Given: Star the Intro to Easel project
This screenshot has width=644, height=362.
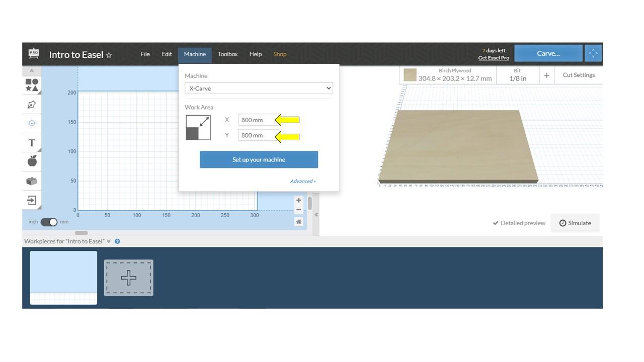Looking at the screenshot, I should [109, 55].
